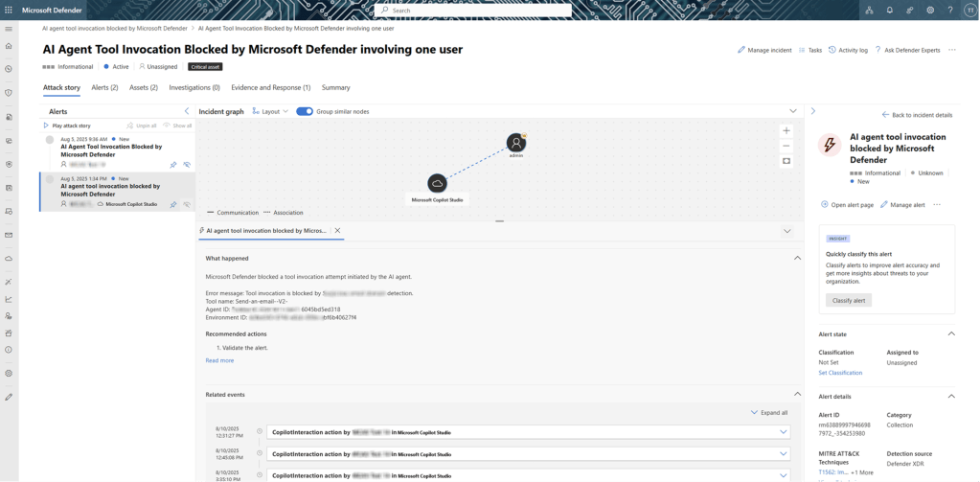
Task: Click the Classify alert button
Action: tap(848, 300)
